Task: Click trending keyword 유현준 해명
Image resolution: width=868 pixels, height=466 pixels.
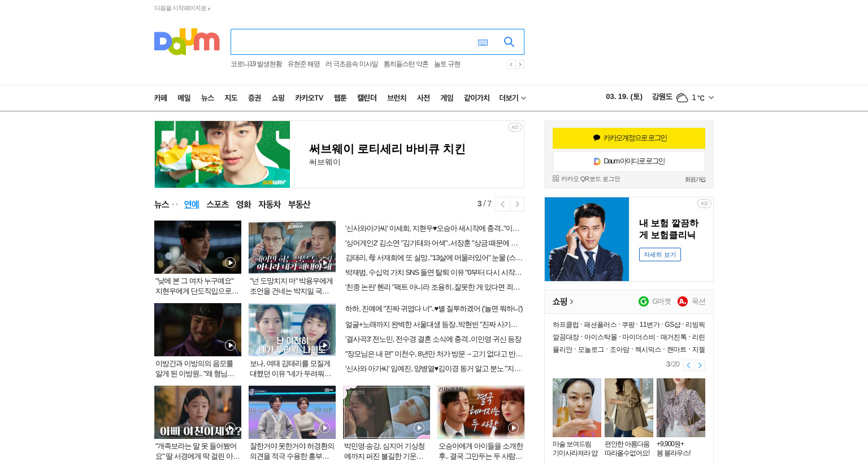Action: click(303, 64)
